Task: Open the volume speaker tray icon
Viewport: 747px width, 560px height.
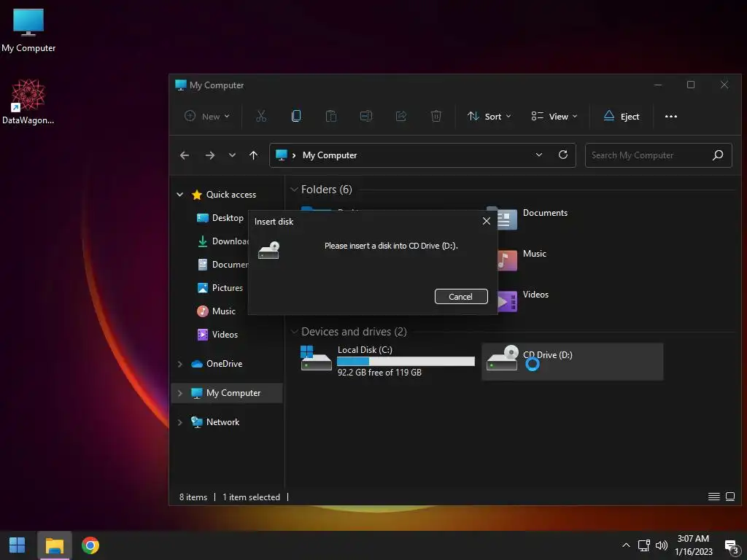Action: coord(661,545)
